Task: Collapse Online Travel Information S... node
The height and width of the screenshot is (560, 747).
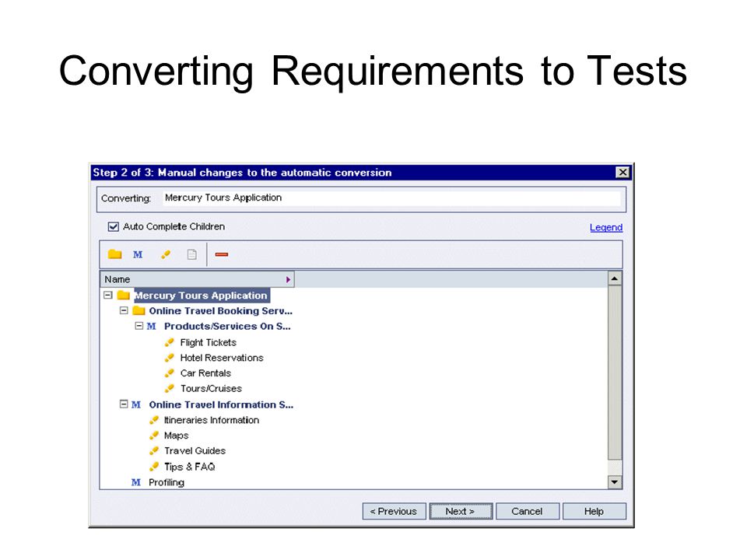Action: [124, 404]
